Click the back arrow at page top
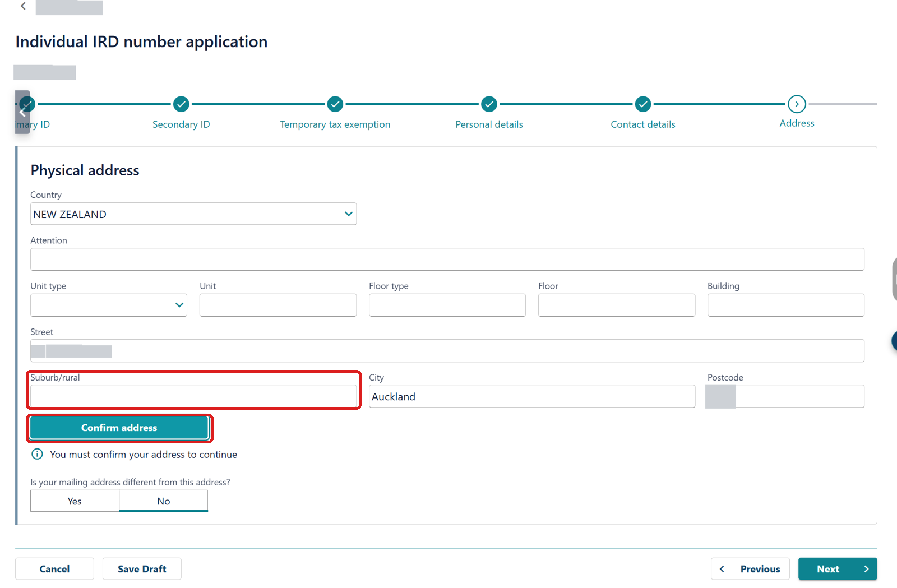The height and width of the screenshot is (588, 897). pos(23,6)
